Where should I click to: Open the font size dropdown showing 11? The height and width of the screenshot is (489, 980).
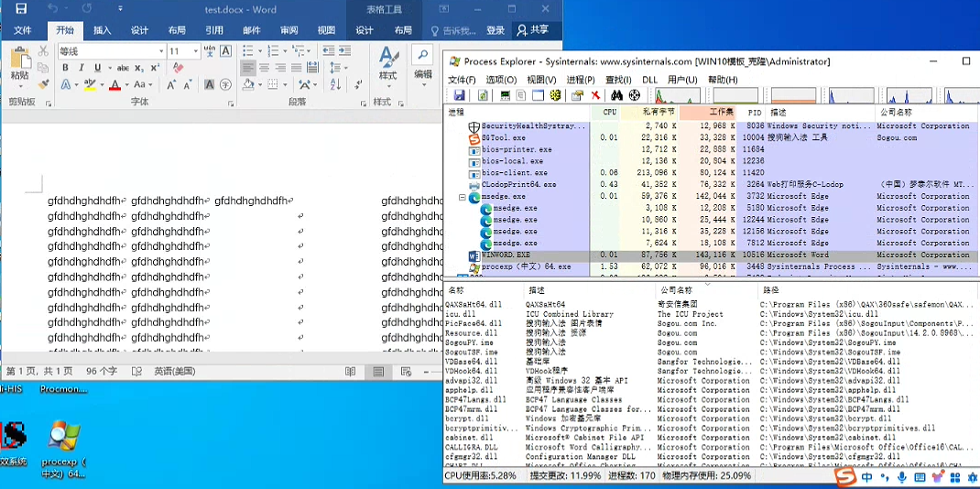pyautogui.click(x=196, y=51)
